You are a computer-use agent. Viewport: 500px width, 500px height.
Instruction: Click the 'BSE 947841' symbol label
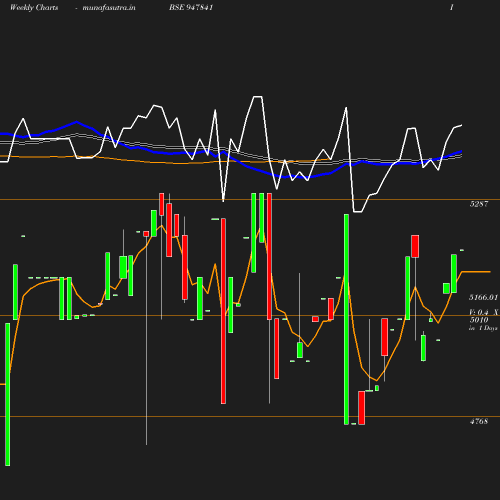tap(191, 7)
